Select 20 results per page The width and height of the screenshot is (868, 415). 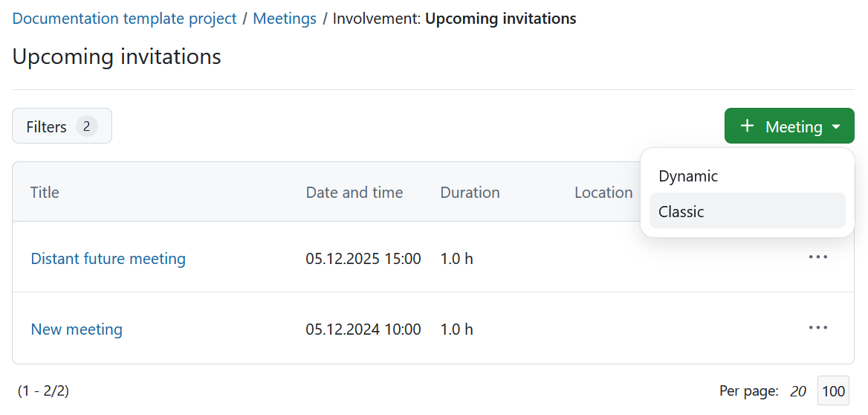(797, 391)
